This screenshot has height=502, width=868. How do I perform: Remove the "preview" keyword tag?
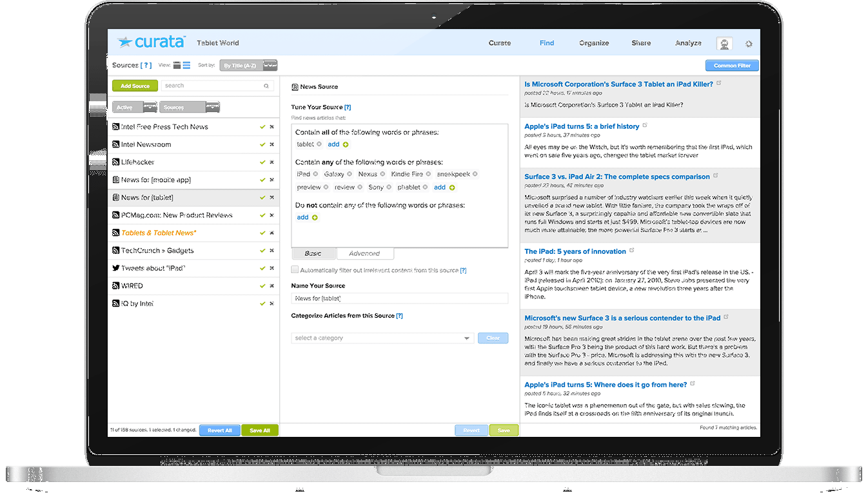click(326, 188)
